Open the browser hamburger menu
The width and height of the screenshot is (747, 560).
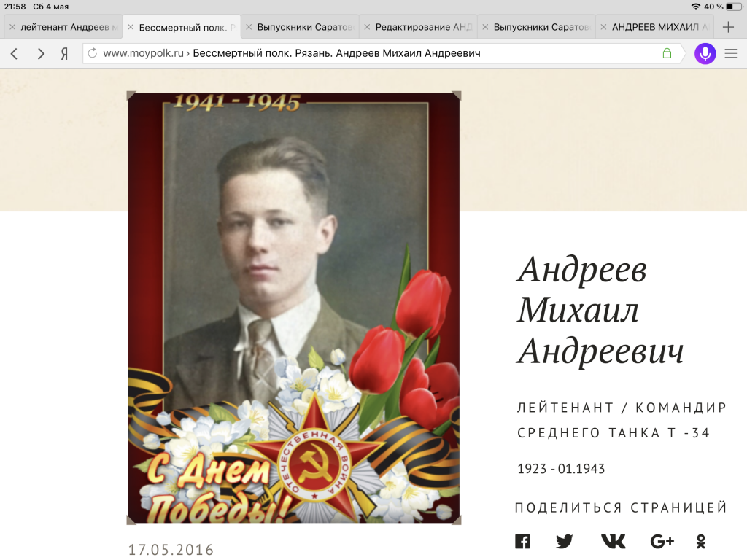tap(731, 53)
